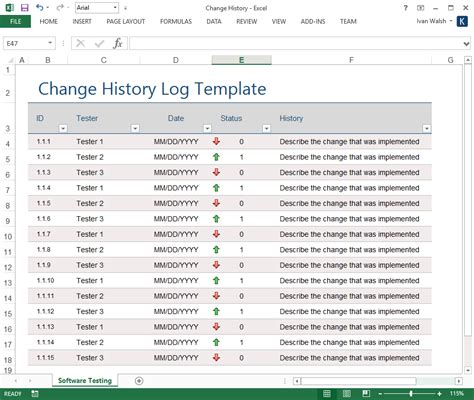This screenshot has height=400, width=474.
Task: Open the FORMULAS ribbon tab
Action: click(x=176, y=22)
